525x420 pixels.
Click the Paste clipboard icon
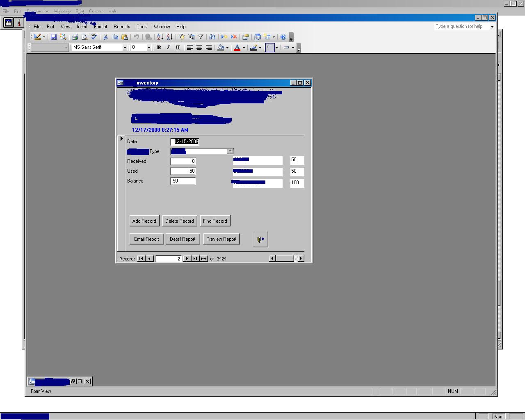(125, 37)
